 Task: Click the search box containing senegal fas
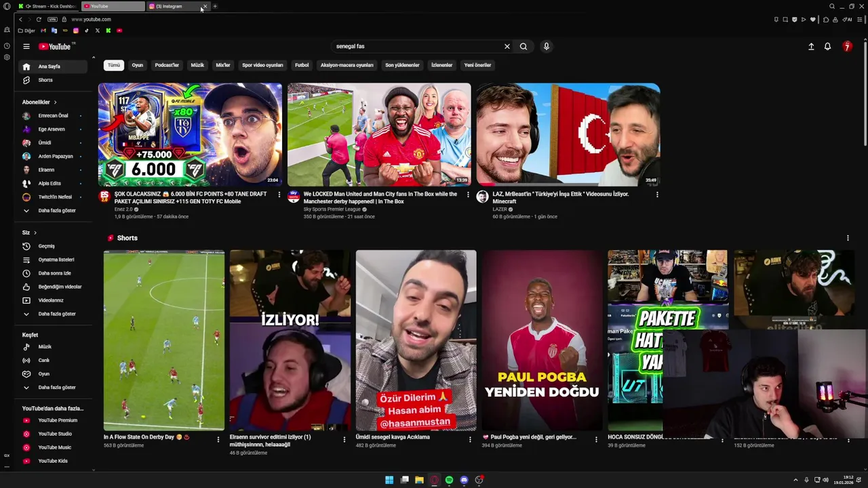(417, 47)
